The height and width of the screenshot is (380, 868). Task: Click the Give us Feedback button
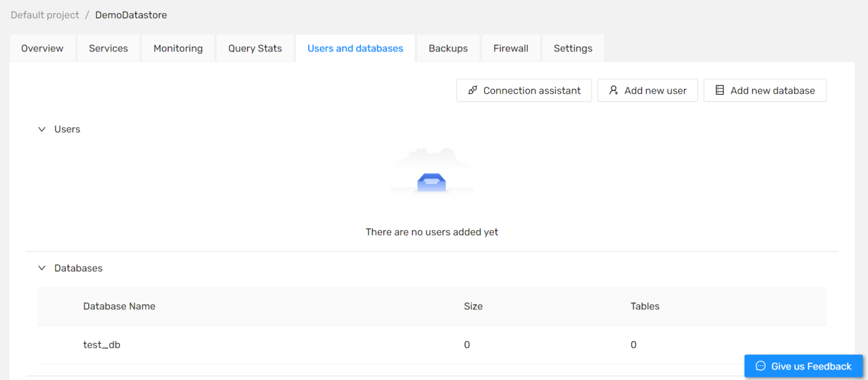click(803, 366)
